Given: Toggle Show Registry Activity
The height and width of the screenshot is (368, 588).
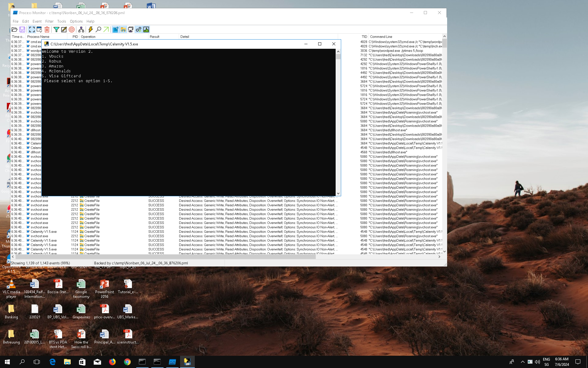Looking at the screenshot, I should click(x=115, y=29).
